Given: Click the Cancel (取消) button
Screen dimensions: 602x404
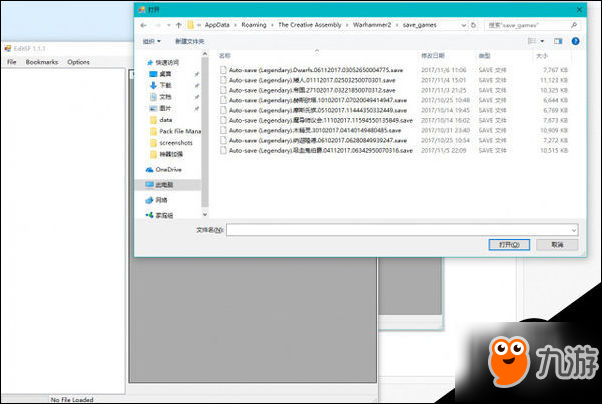Looking at the screenshot, I should [x=557, y=245].
